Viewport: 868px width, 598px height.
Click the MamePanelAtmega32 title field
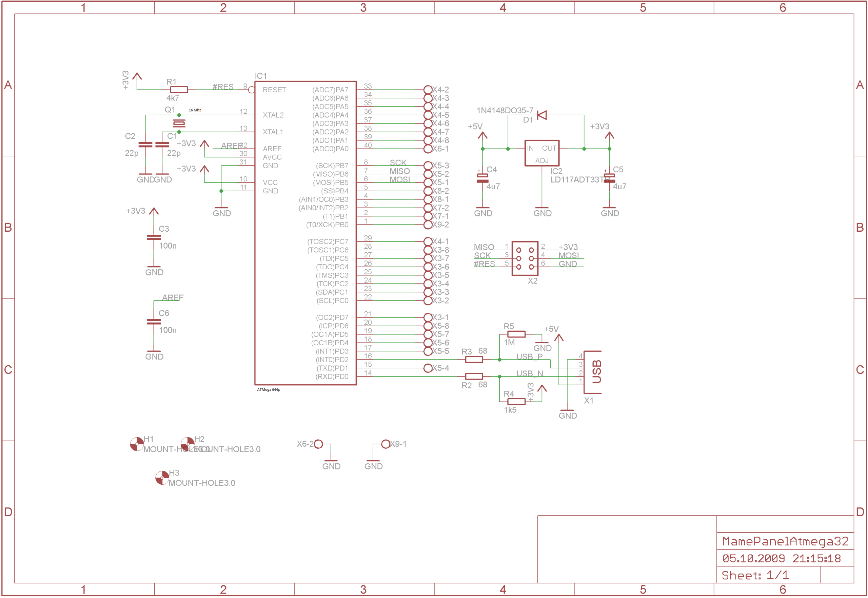(785, 541)
